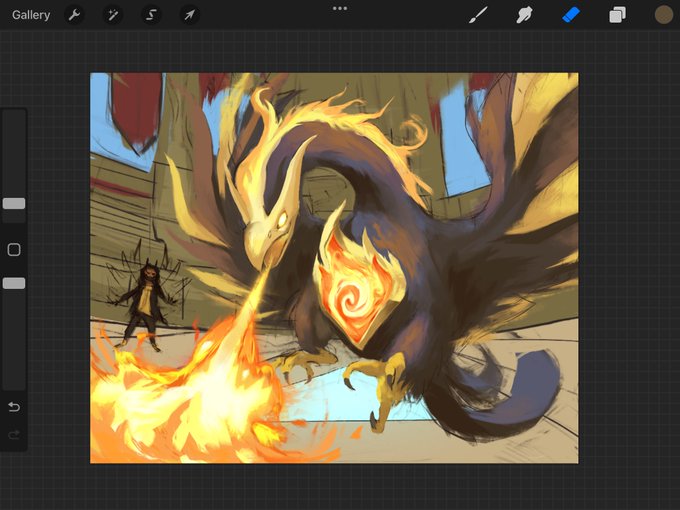
Task: Select the Eraser tool
Action: point(571,15)
